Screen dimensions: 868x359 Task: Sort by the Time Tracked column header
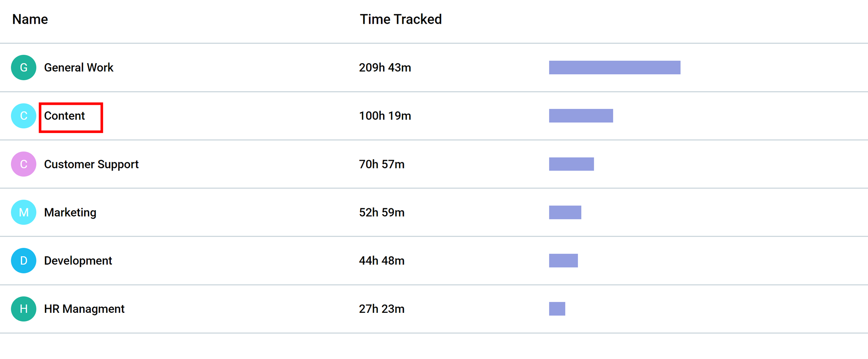[x=400, y=19]
